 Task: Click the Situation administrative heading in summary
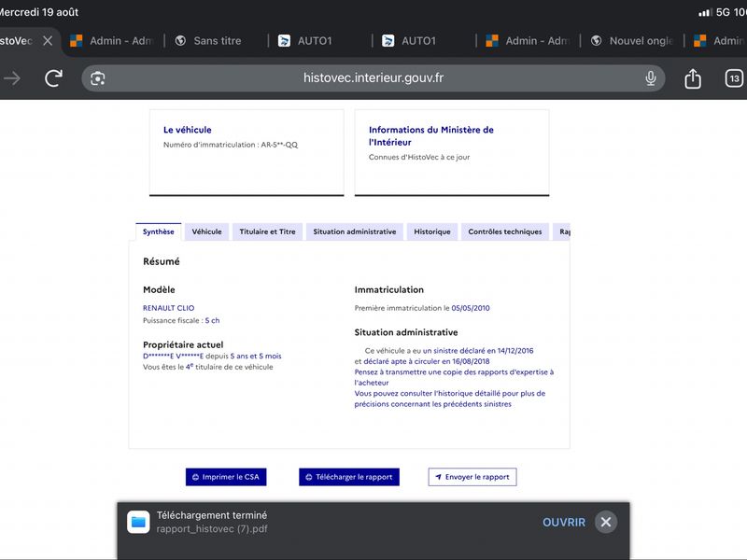click(406, 332)
